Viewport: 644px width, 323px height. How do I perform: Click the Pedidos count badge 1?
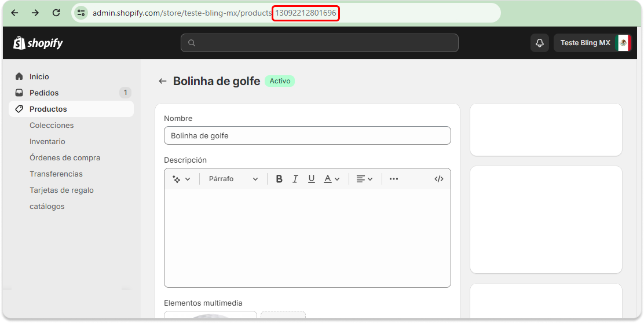tap(125, 93)
